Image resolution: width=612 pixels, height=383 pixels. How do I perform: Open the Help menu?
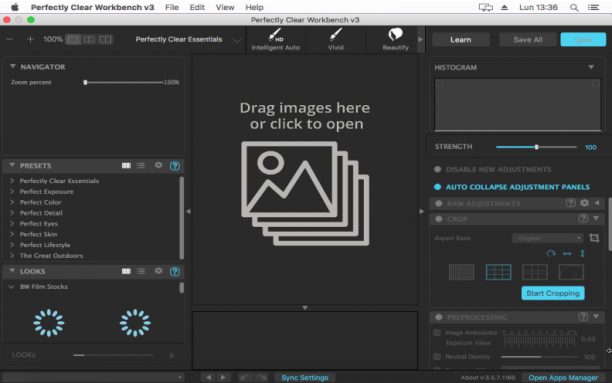[254, 7]
